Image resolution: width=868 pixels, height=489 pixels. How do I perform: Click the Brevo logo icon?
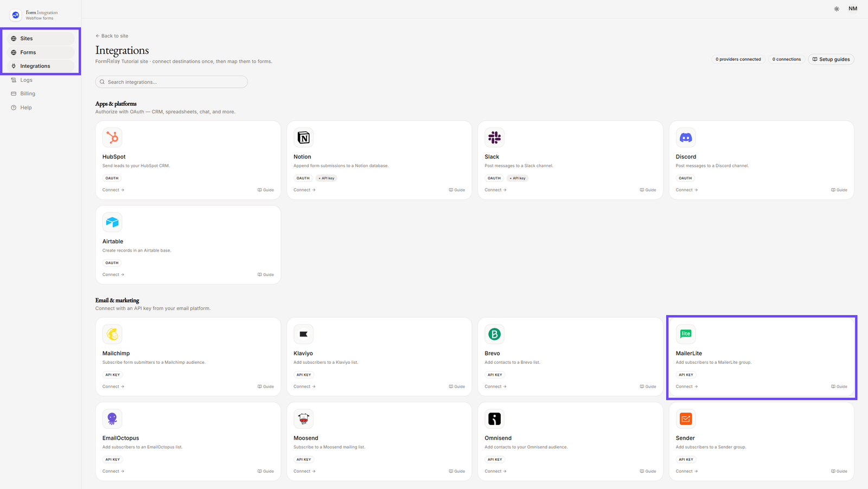[x=495, y=334]
